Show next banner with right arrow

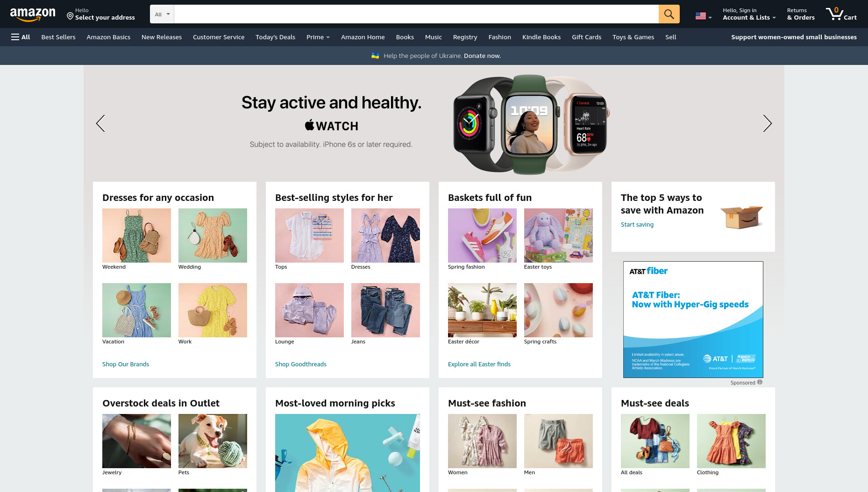(767, 123)
